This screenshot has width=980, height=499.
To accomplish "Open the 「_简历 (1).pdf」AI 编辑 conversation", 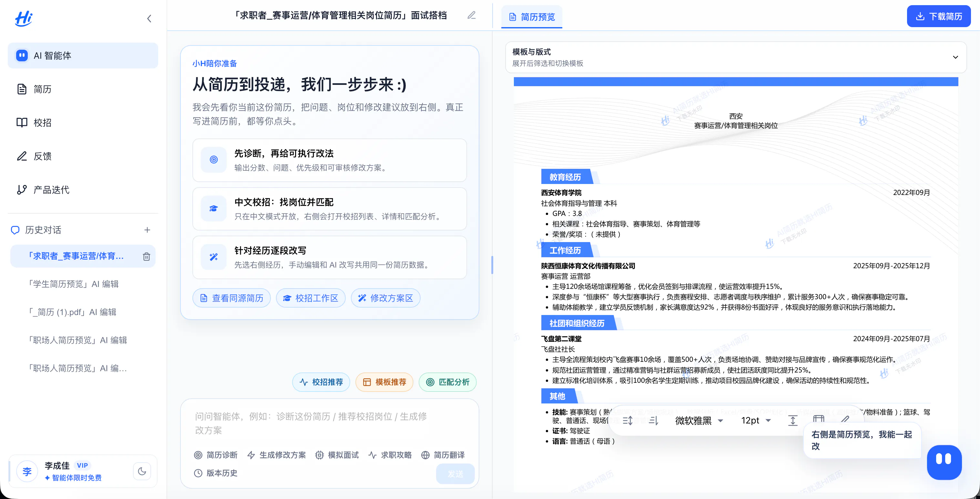I will (x=72, y=312).
